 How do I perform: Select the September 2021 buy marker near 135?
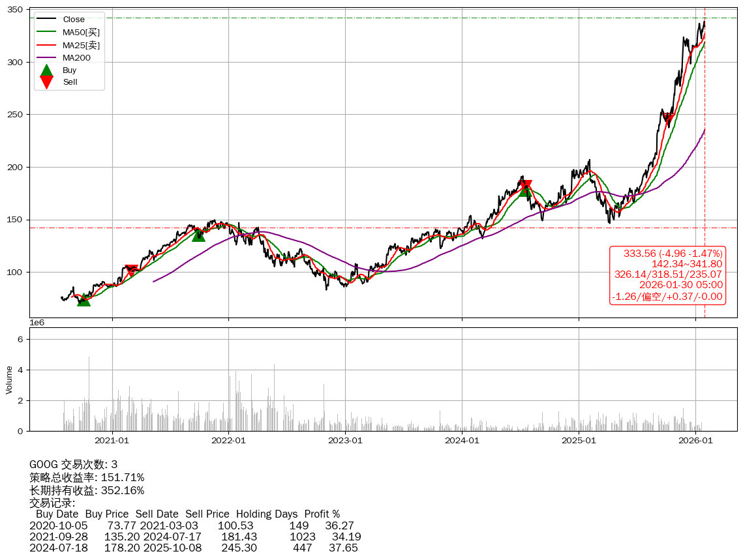[x=198, y=235]
